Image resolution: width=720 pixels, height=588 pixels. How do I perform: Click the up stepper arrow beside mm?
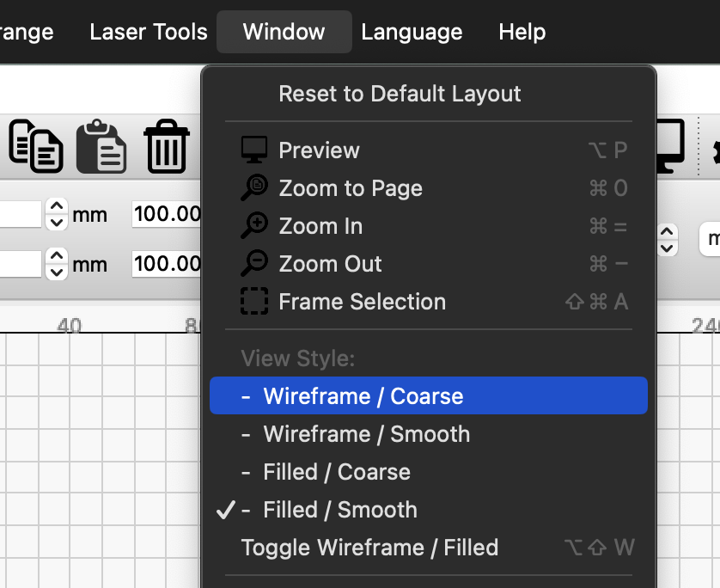click(x=56, y=208)
